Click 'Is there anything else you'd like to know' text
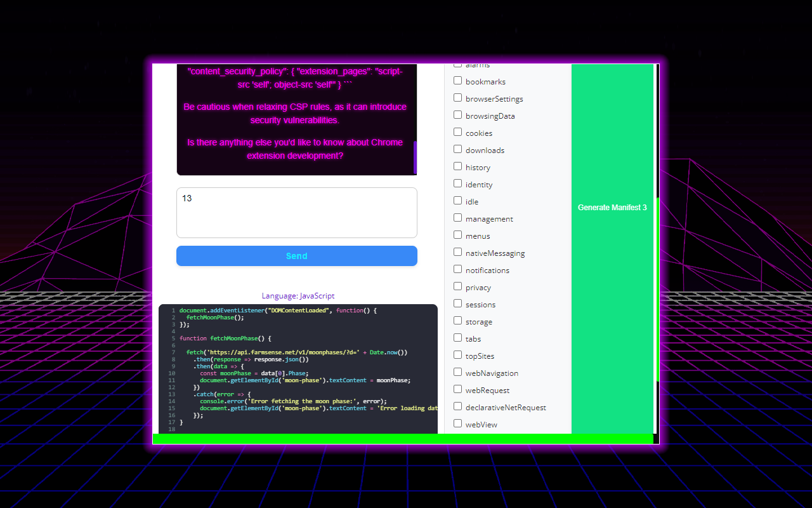Viewport: 812px width, 508px height. (x=295, y=149)
